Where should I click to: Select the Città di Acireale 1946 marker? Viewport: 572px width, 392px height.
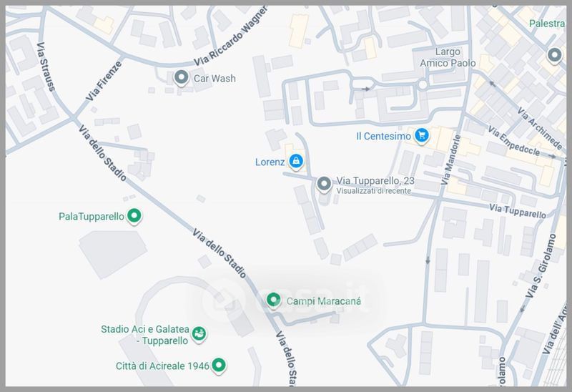pos(219,366)
